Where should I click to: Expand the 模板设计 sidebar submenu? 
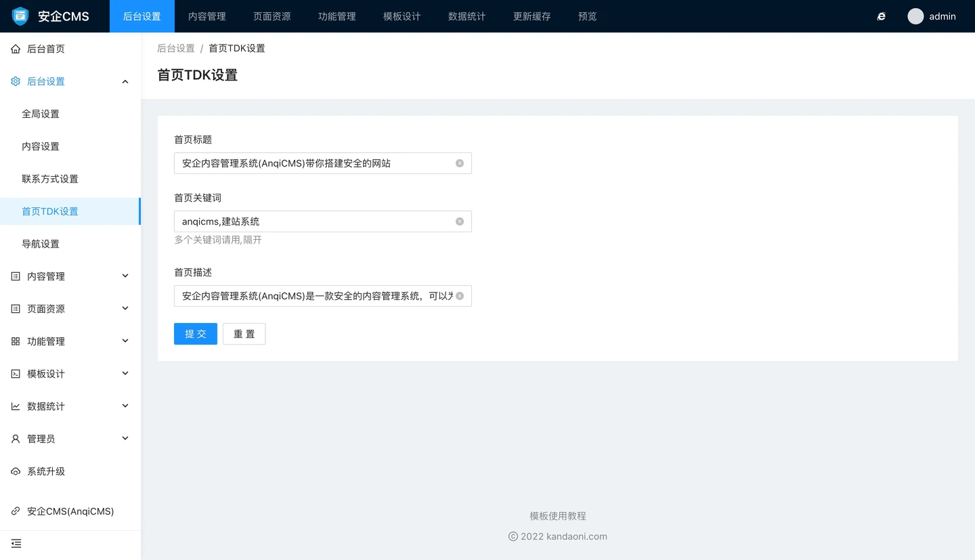(125, 374)
